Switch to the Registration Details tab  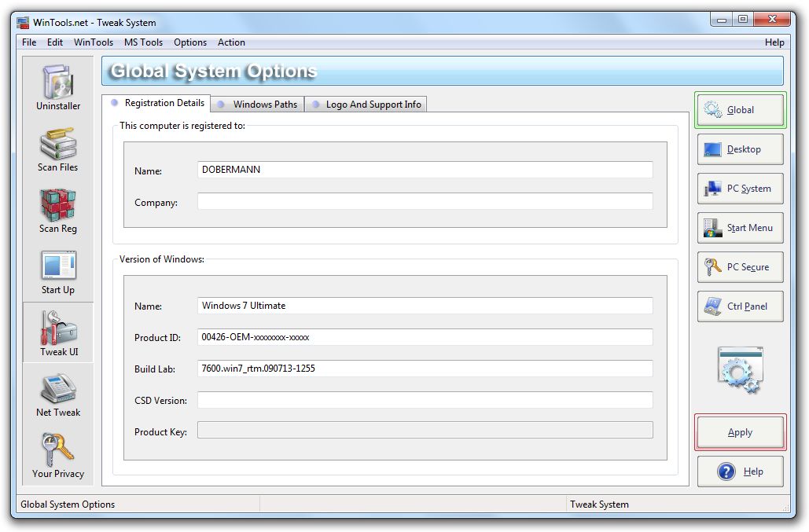(157, 103)
